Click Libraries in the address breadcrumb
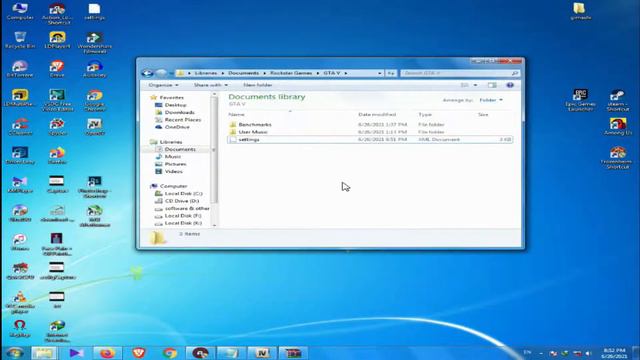The width and height of the screenshot is (640, 360). click(x=206, y=73)
